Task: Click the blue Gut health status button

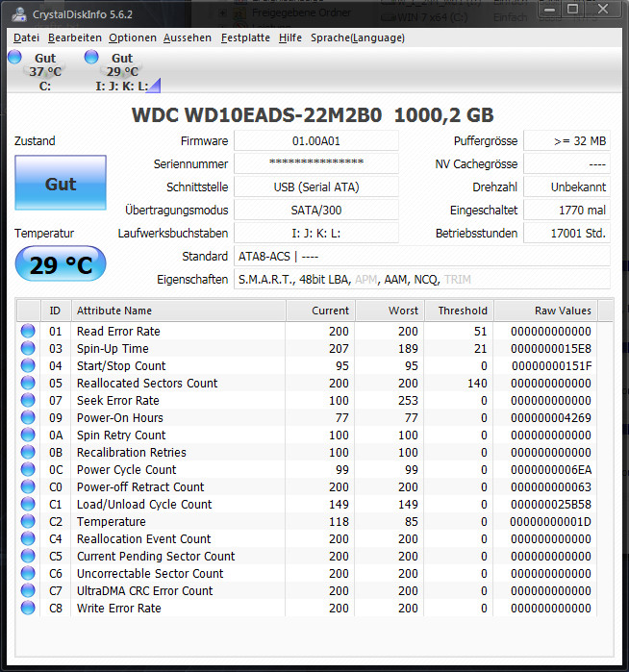Action: coord(61,183)
